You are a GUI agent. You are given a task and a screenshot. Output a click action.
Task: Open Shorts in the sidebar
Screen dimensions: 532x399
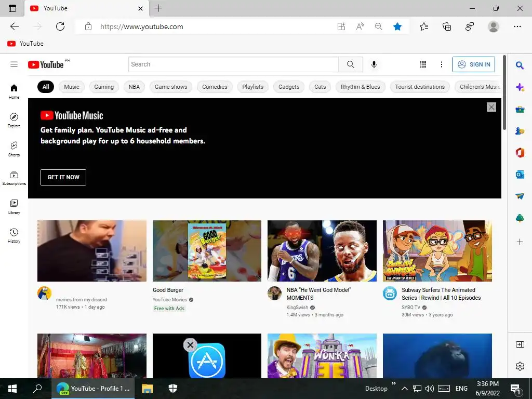[x=14, y=149]
